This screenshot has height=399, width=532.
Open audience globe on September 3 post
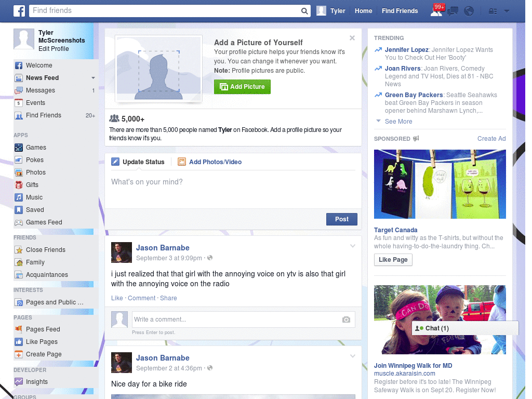click(x=210, y=258)
